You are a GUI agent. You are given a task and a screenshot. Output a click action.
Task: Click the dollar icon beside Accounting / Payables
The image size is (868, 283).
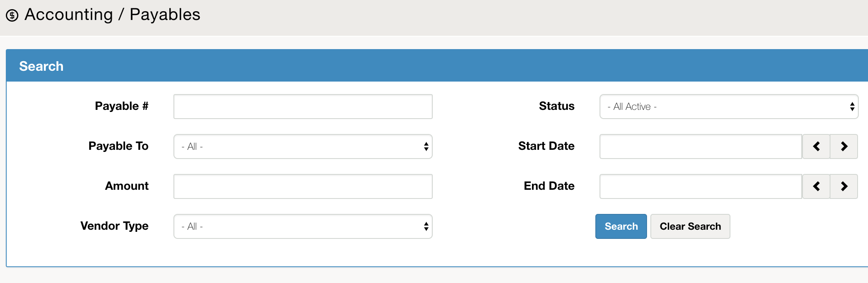[x=13, y=15]
